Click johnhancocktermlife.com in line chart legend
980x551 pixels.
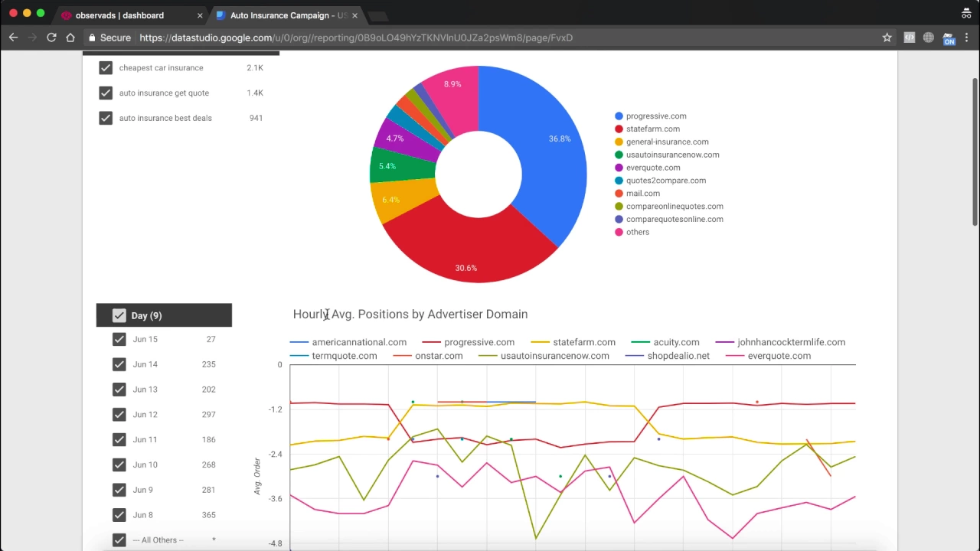791,342
